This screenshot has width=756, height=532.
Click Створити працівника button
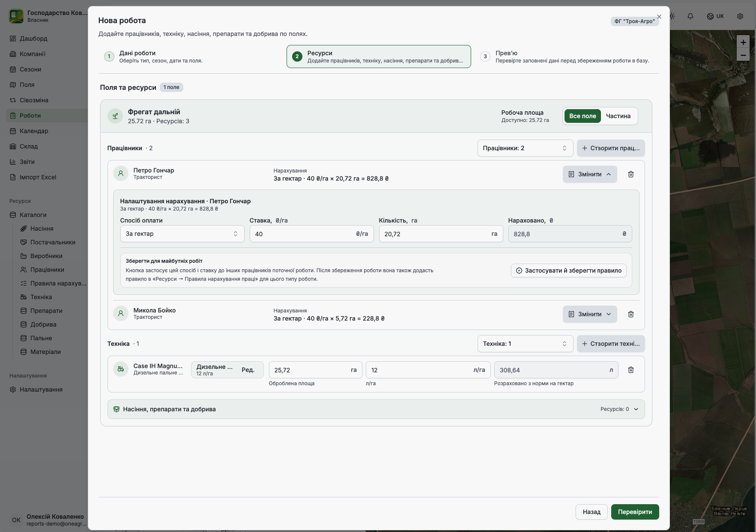coord(611,148)
